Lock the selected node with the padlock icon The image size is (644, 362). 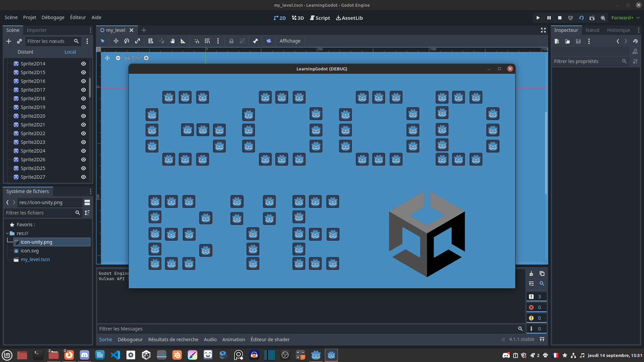click(231, 41)
